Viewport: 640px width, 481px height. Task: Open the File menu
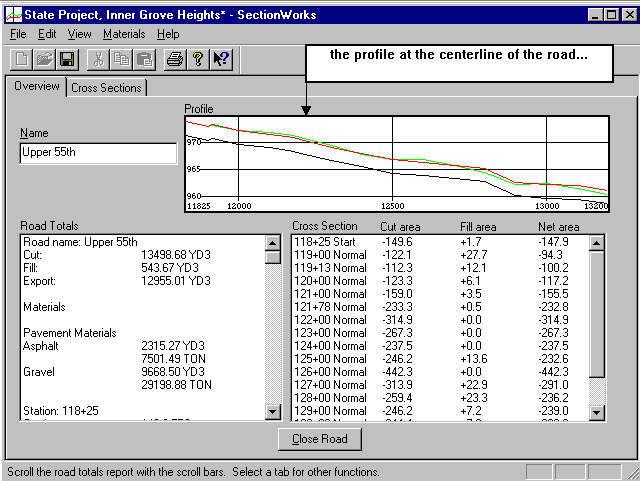18,34
